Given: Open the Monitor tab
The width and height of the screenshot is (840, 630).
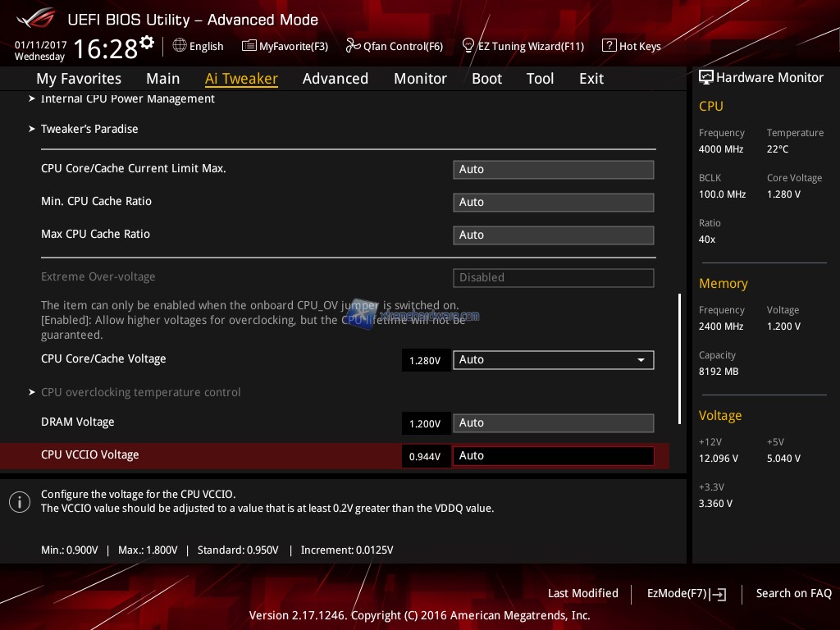Looking at the screenshot, I should (420, 79).
